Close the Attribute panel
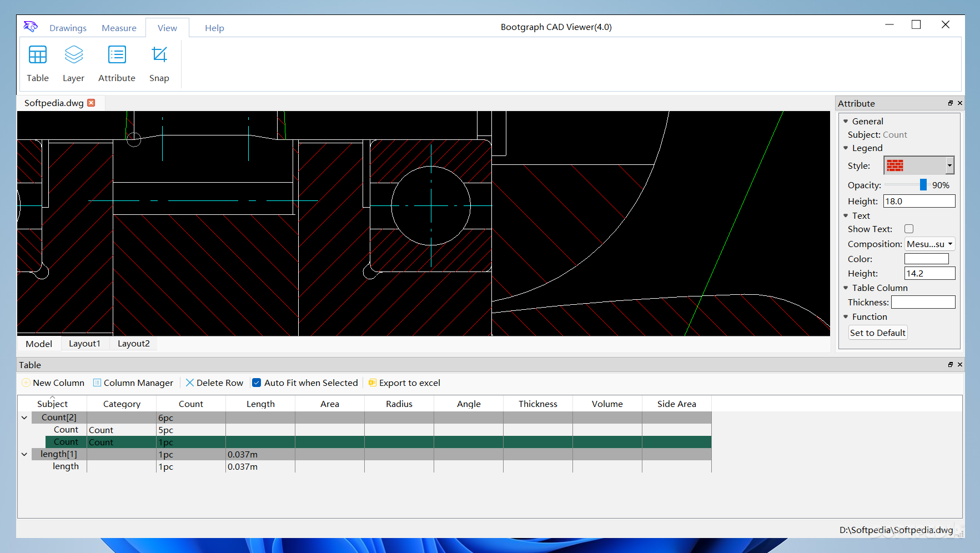980x553 pixels. click(x=959, y=103)
